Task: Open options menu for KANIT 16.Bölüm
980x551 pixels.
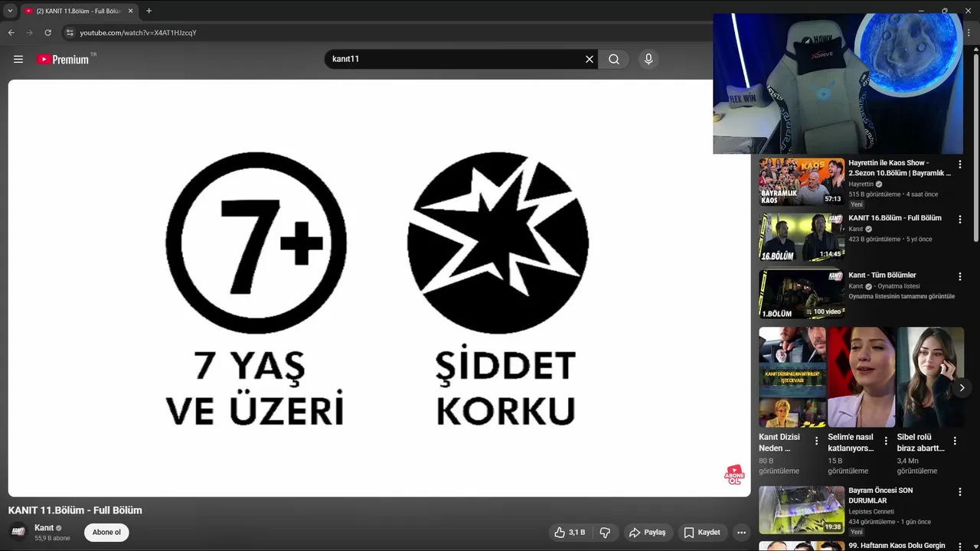Action: [x=960, y=220]
